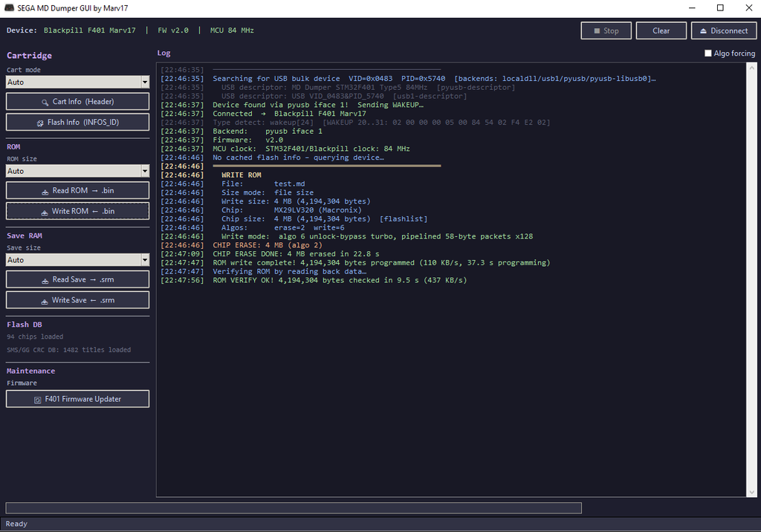This screenshot has height=532, width=761.
Task: Click the Clear log button
Action: click(x=661, y=30)
